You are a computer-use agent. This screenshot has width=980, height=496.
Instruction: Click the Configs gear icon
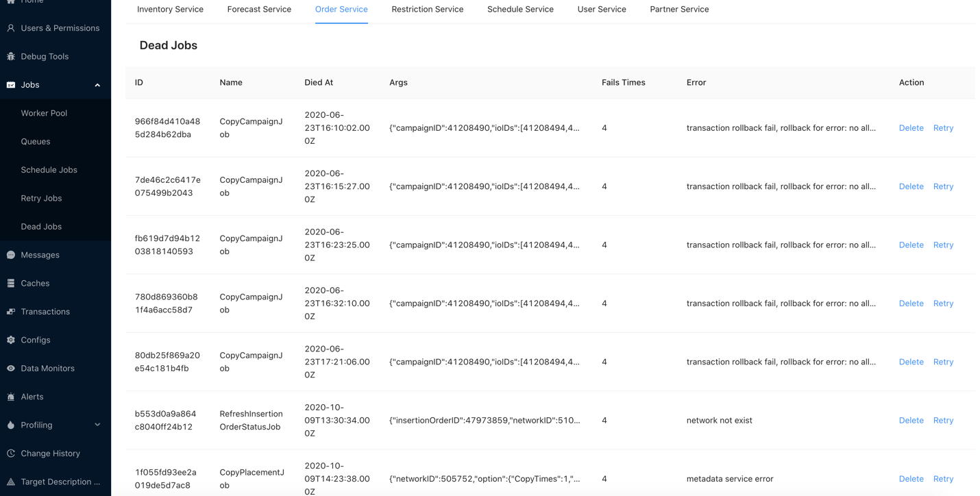11,340
